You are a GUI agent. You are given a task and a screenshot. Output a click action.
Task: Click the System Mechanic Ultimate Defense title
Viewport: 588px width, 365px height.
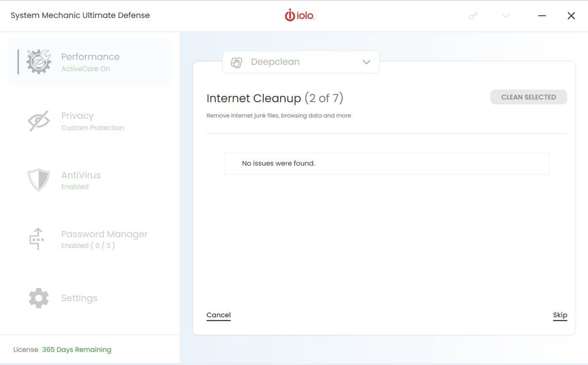[80, 15]
